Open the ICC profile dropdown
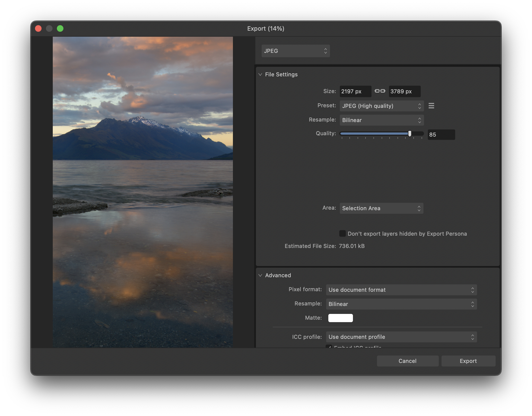The height and width of the screenshot is (416, 532). coord(401,337)
